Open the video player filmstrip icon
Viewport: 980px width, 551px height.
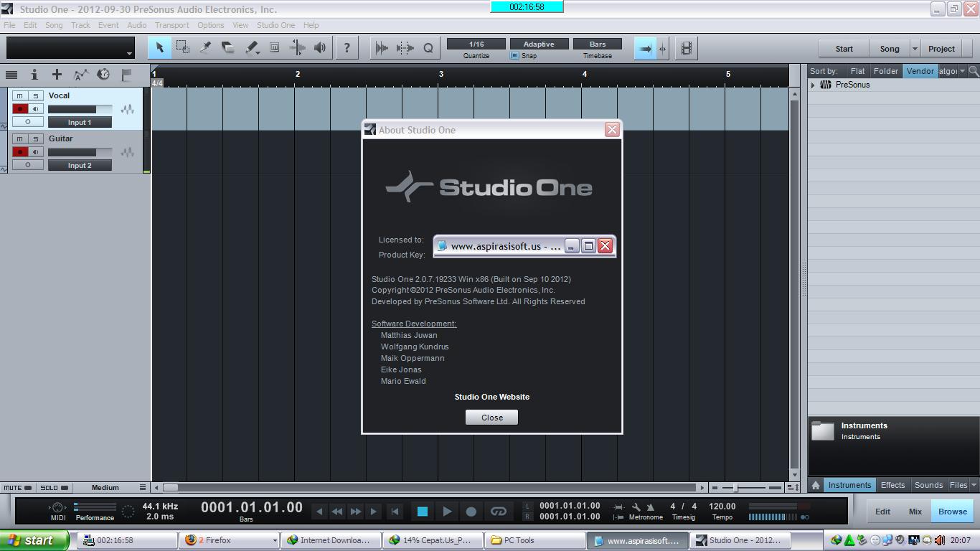(x=687, y=48)
